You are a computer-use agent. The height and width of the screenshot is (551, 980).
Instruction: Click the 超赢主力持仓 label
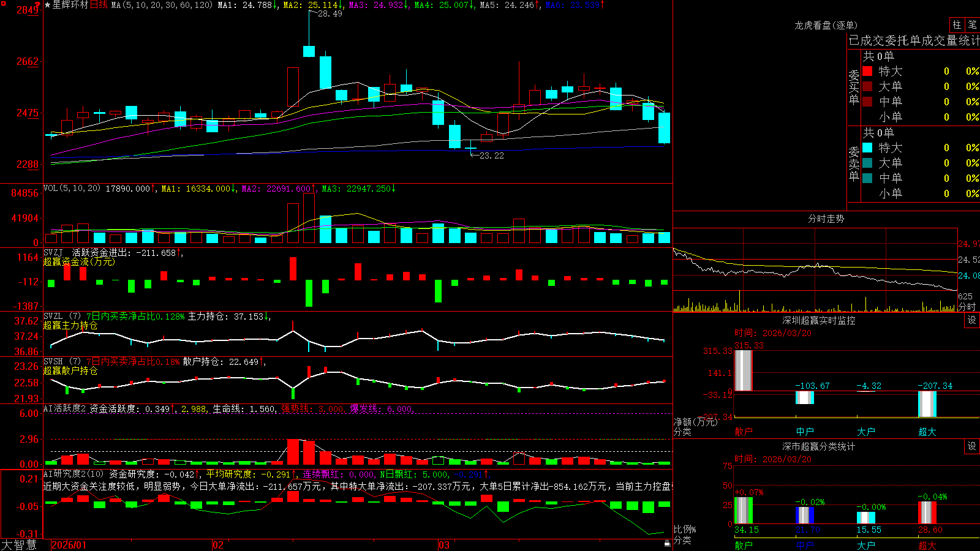click(x=70, y=325)
